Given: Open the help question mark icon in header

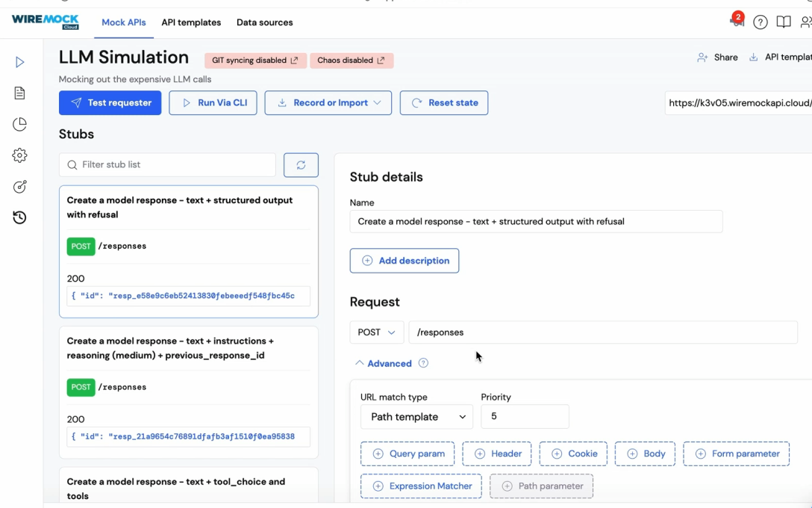Looking at the screenshot, I should pos(761,22).
